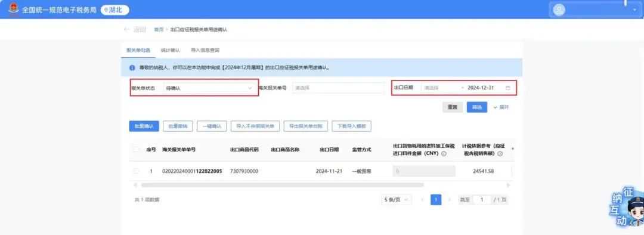Click the value 24541.58 cell
Viewport: 644px width, 235px height.
[x=483, y=171]
